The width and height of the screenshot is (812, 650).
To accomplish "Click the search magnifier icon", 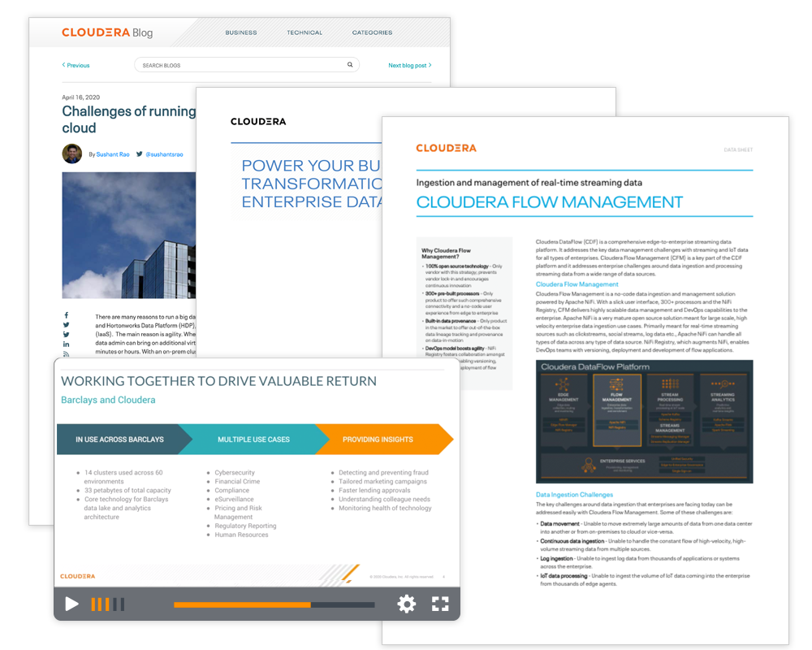I will pyautogui.click(x=350, y=65).
